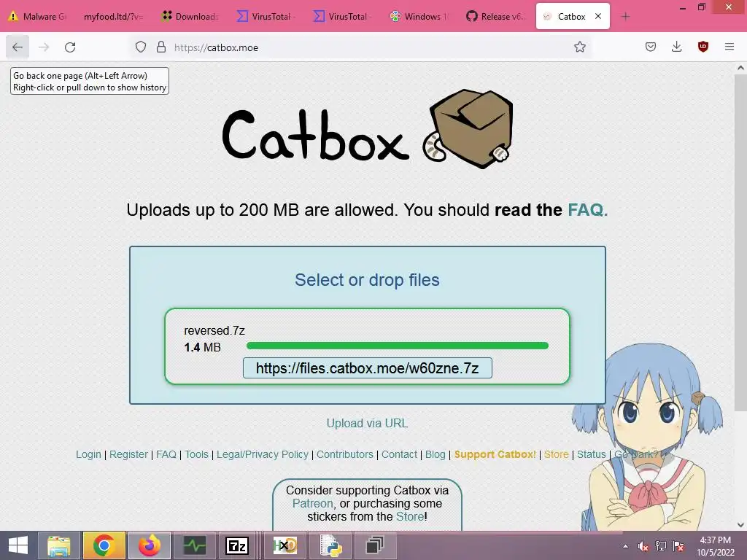The height and width of the screenshot is (560, 747).
Task: Open the FAQ link in headline
Action: point(587,210)
